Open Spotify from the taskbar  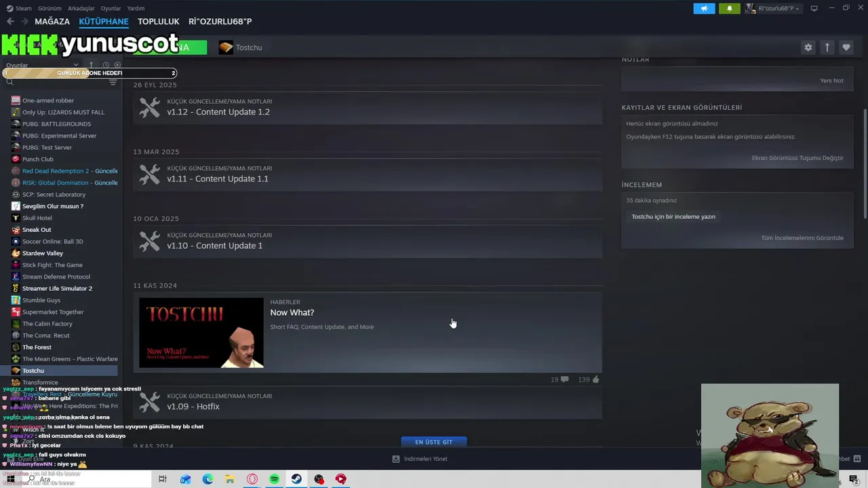274,479
